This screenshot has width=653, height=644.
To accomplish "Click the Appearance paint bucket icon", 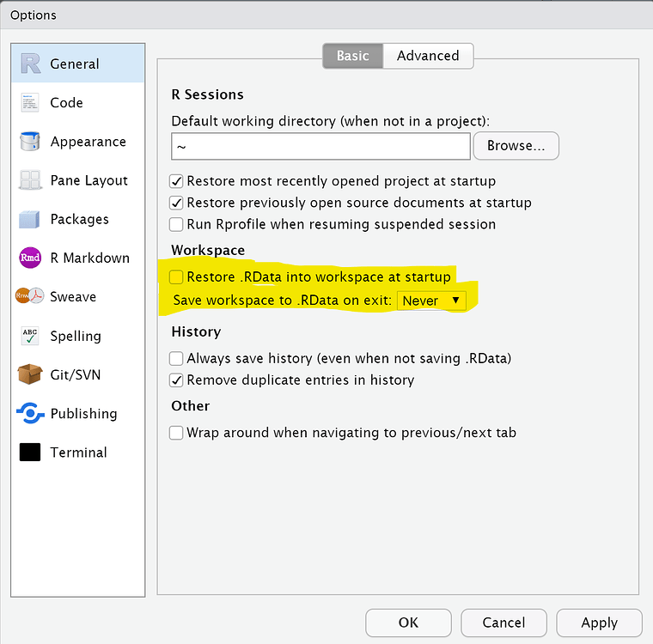I will point(29,141).
